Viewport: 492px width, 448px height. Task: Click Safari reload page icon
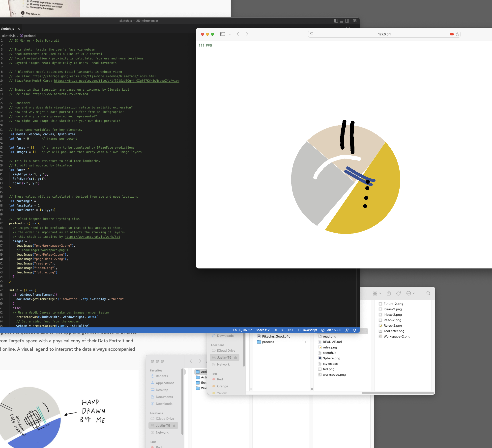(x=457, y=34)
